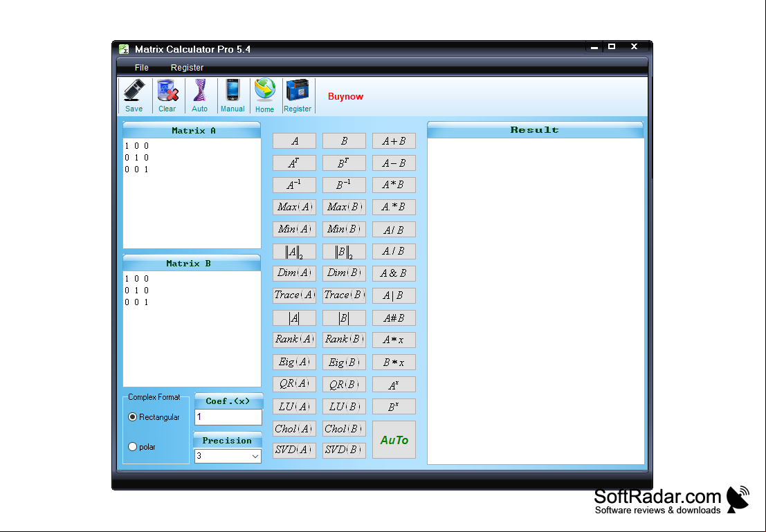
Task: Click the Eig(A) button
Action: click(x=294, y=362)
